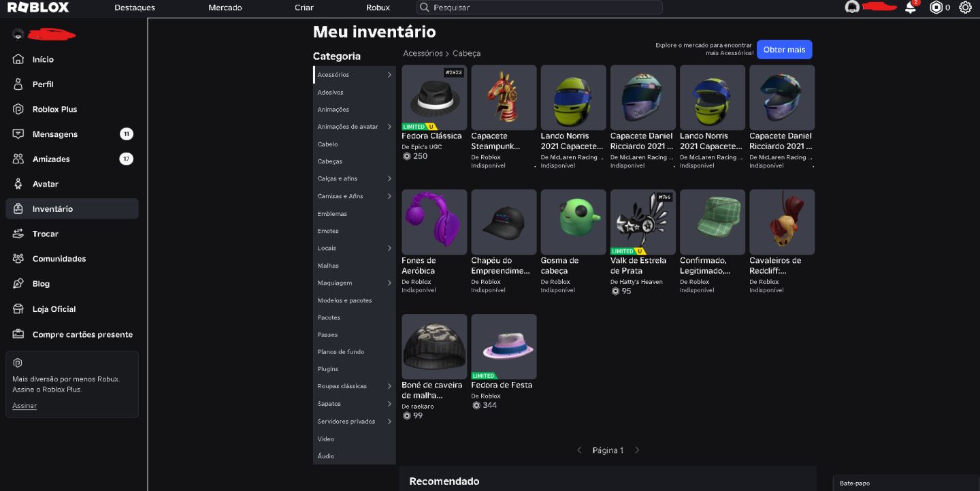Click the gift card icon in sidebar
Image resolution: width=980 pixels, height=491 pixels.
point(18,334)
